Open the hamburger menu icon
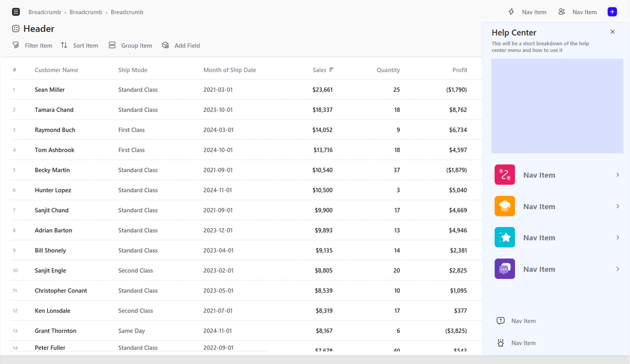The width and height of the screenshot is (630, 364). [16, 12]
